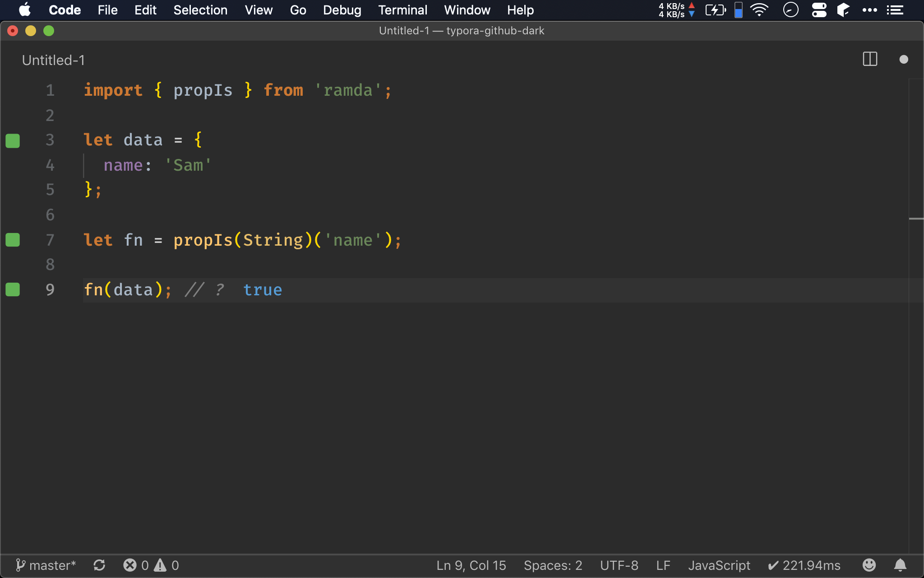Screen dimensions: 924x578
Task: Click the network speed indicator
Action: pyautogui.click(x=676, y=10)
